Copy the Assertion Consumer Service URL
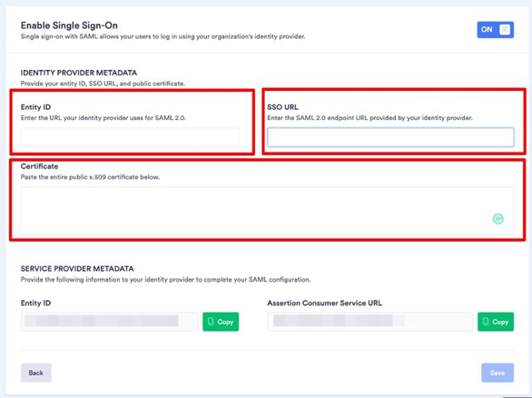532x398 pixels. click(x=496, y=322)
